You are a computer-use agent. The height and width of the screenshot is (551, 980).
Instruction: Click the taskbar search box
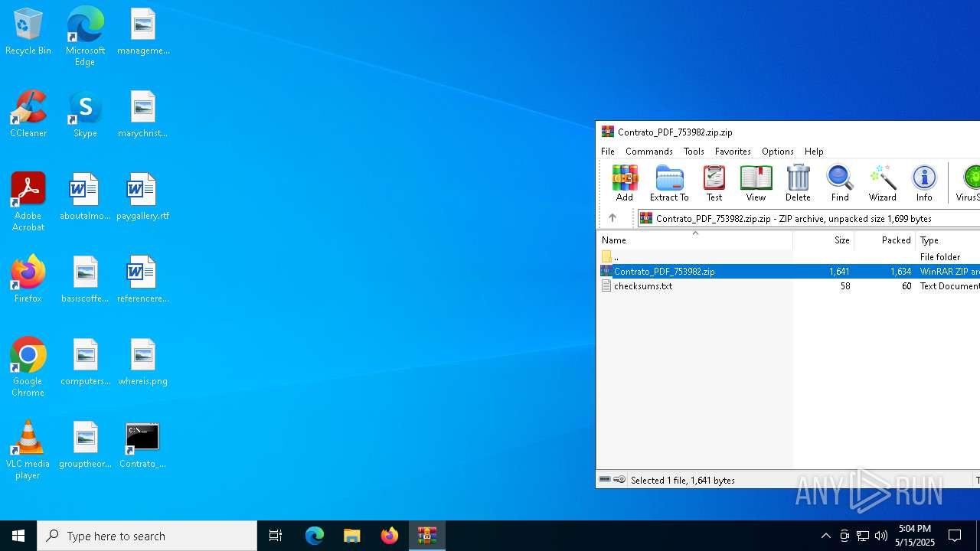click(147, 536)
